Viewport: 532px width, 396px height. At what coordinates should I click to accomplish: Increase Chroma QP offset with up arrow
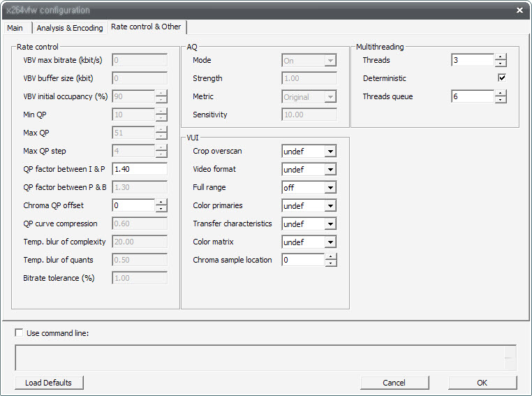coord(161,203)
